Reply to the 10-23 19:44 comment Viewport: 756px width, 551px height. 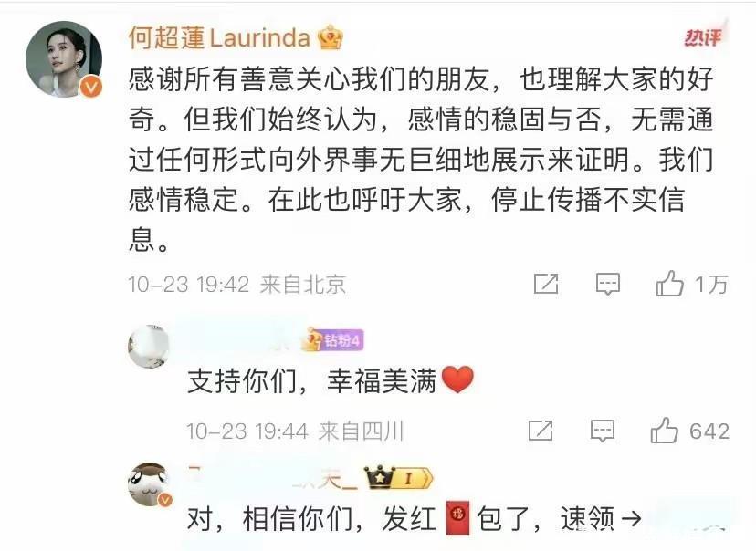603,430
